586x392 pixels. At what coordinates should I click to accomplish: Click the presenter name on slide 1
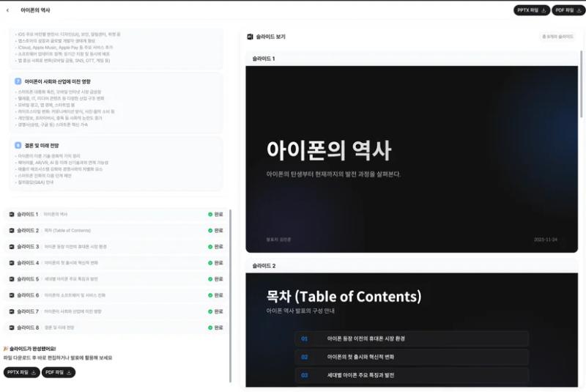click(278, 240)
